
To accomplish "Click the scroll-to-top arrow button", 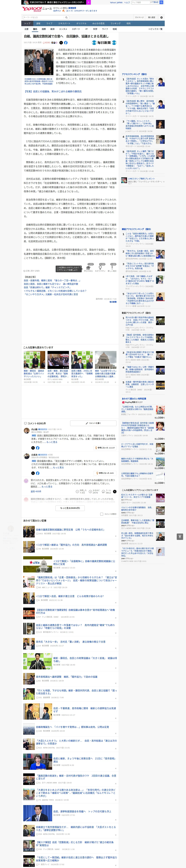I will [x=180, y=536].
